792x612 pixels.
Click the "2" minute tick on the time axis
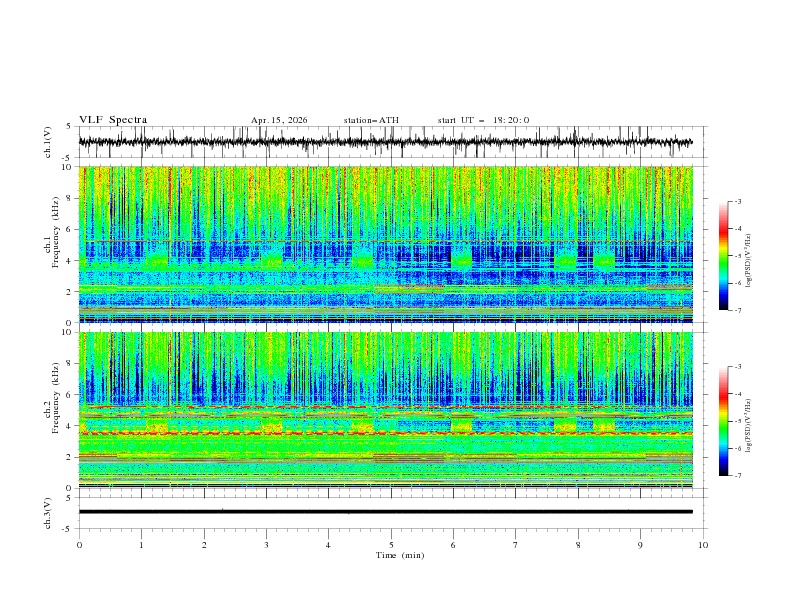point(204,545)
